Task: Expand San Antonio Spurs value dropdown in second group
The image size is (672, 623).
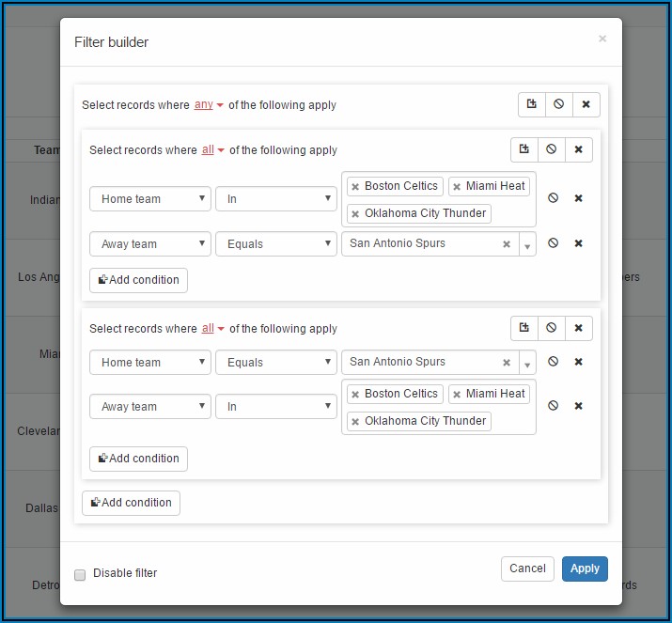Action: tap(526, 363)
